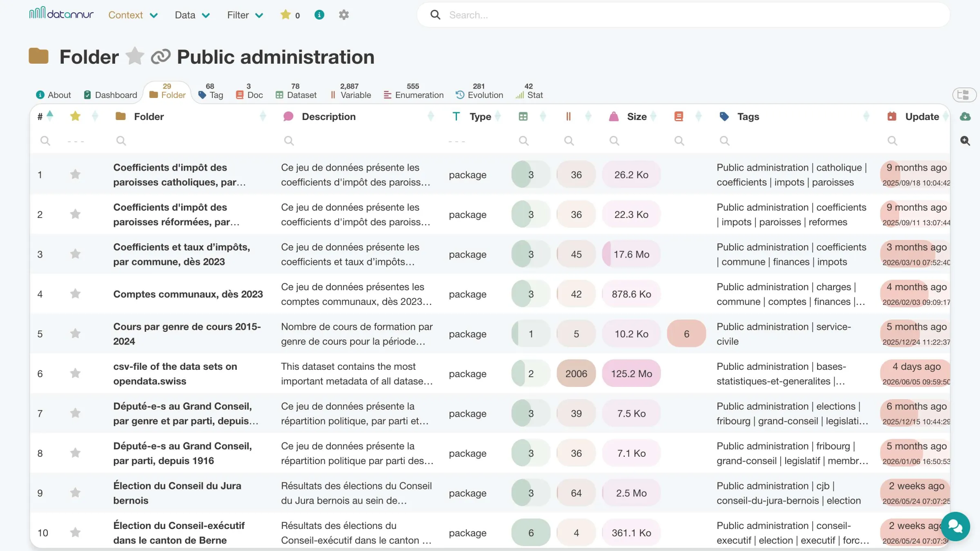Star the Comptes communaux row
The image size is (980, 551).
pos(75,294)
